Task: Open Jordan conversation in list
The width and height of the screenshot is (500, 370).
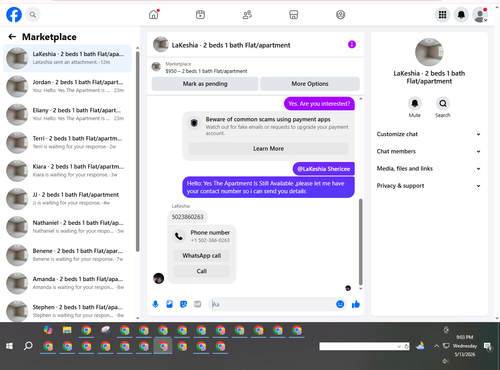Action: click(68, 86)
